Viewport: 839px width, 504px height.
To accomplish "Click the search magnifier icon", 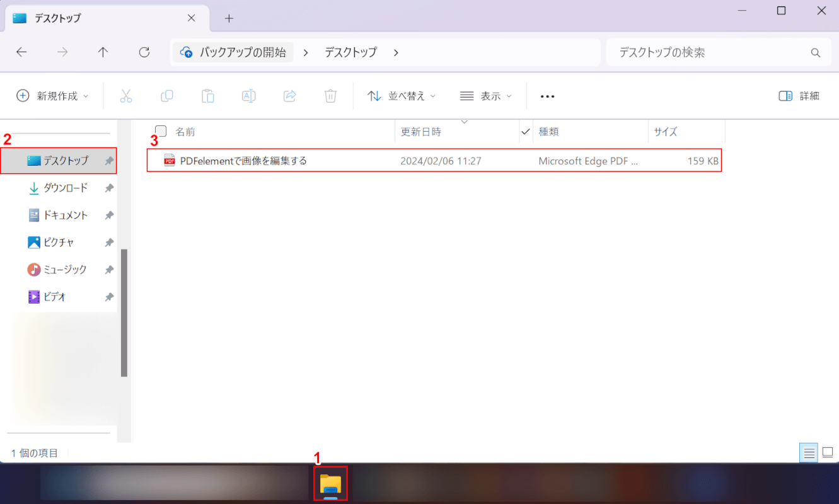I will pos(816,52).
